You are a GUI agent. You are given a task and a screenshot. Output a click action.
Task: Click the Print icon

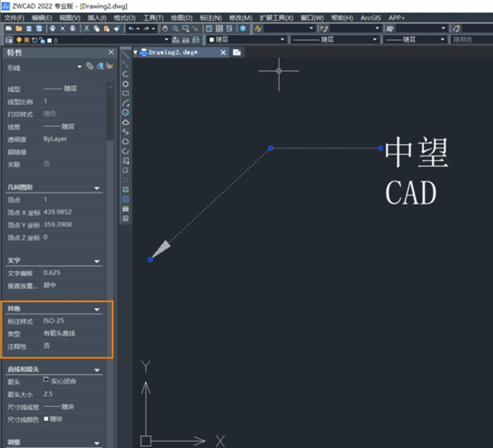pyautogui.click(x=53, y=28)
